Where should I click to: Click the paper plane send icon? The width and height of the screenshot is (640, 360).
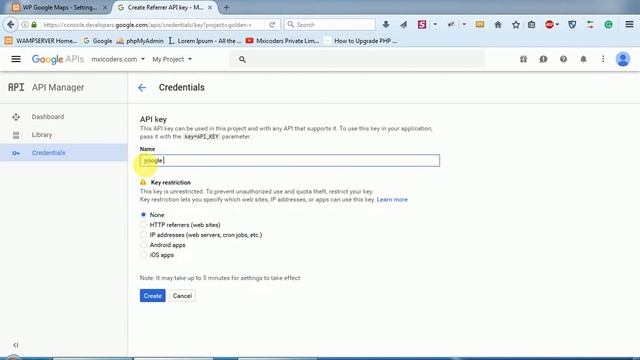click(x=404, y=24)
